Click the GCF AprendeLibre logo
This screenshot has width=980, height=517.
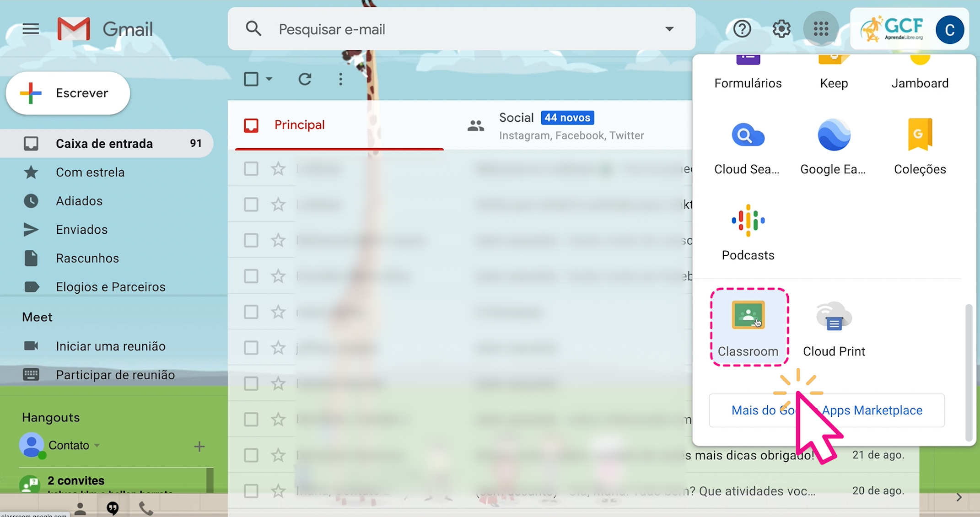[892, 29]
